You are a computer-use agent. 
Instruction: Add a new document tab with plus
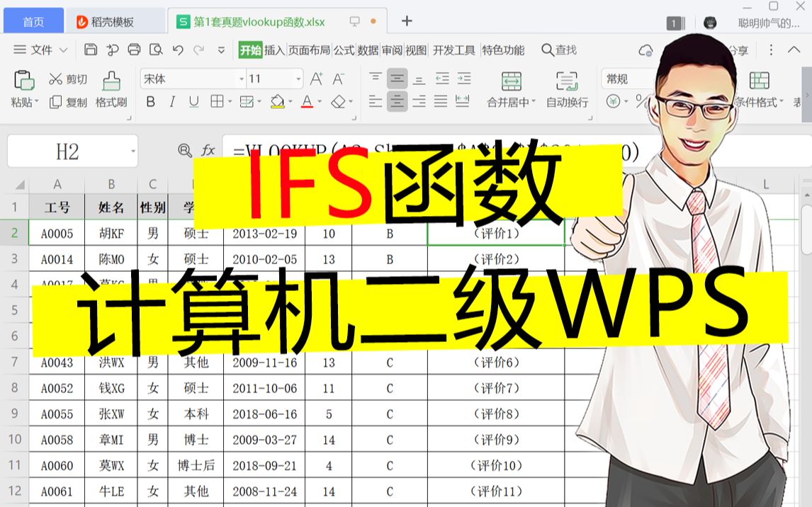(407, 21)
